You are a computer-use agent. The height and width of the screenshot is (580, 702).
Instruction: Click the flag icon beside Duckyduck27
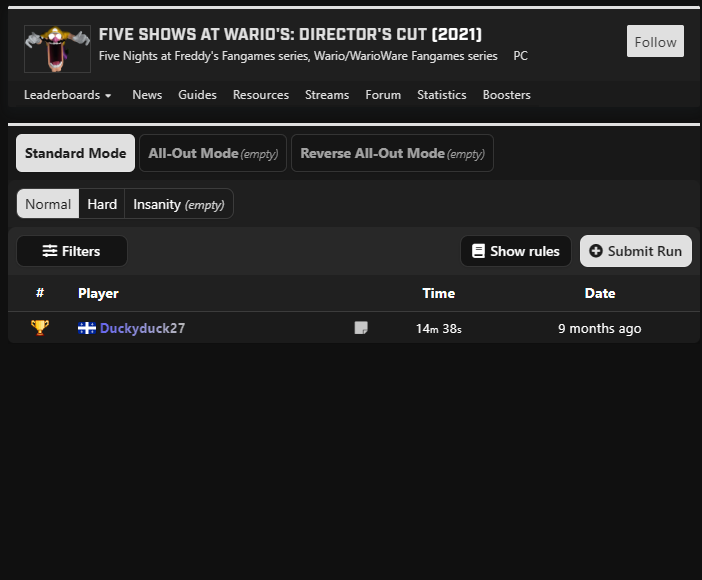[87, 328]
